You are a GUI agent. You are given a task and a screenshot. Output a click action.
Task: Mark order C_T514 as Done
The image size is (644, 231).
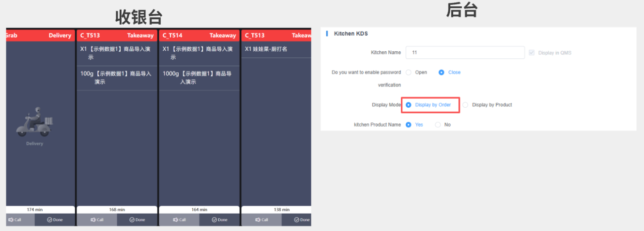(219, 220)
